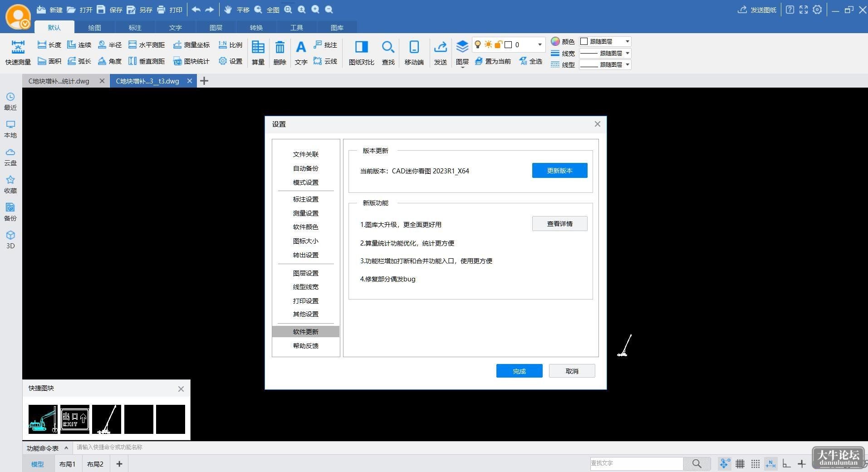Click the 查看详情 view details button
Screen dimensions: 868x472
pos(559,224)
